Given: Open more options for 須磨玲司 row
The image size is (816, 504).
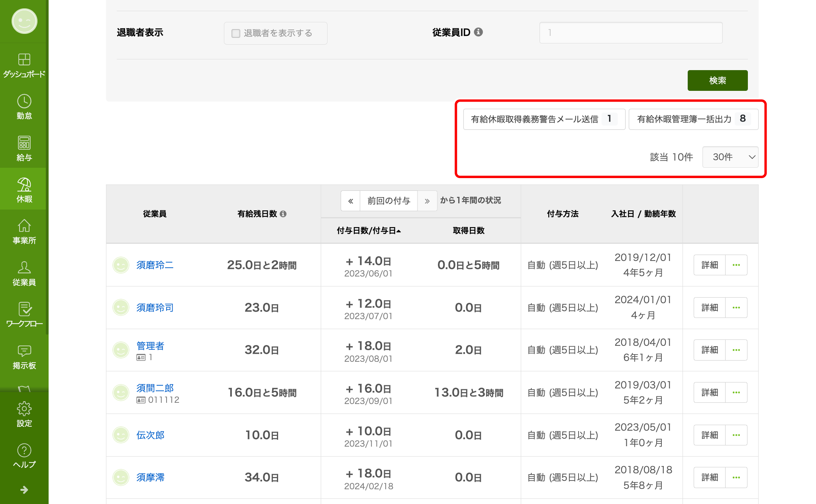Looking at the screenshot, I should tap(736, 308).
